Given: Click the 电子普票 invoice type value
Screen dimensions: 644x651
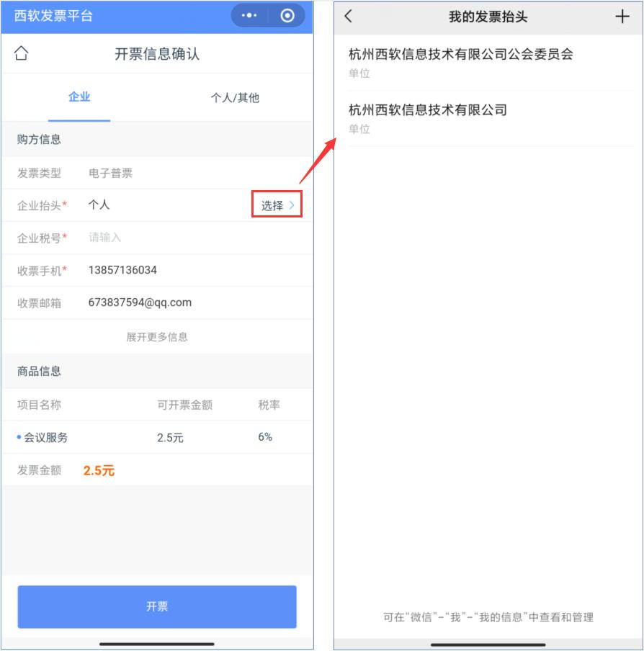Looking at the screenshot, I should click(110, 173).
